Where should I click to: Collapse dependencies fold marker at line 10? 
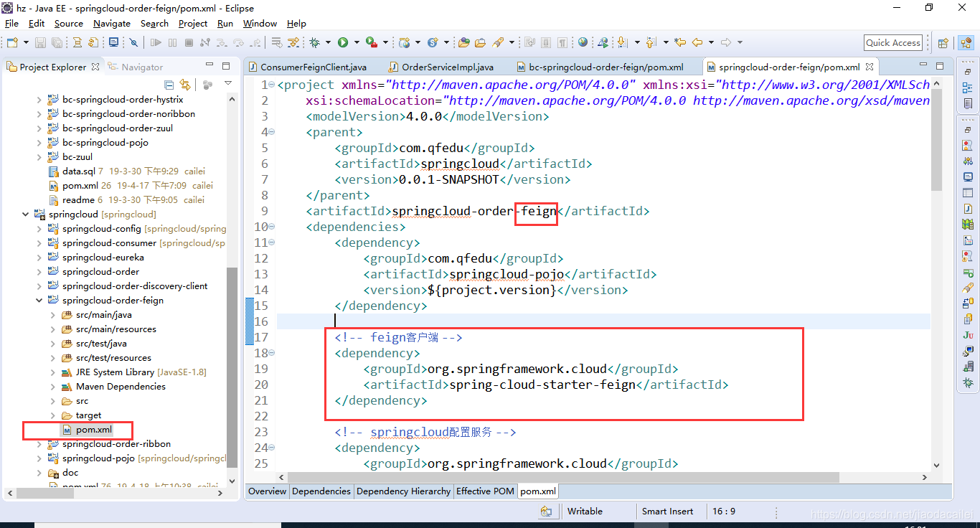[272, 227]
